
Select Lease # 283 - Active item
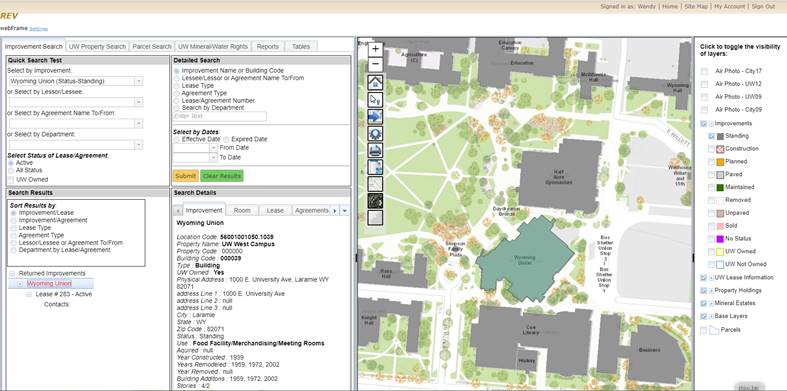[64, 294]
